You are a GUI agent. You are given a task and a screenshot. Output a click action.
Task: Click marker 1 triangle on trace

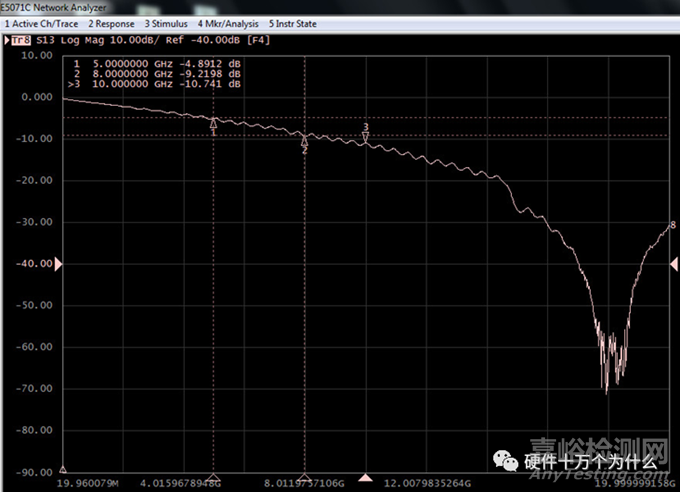tap(213, 123)
